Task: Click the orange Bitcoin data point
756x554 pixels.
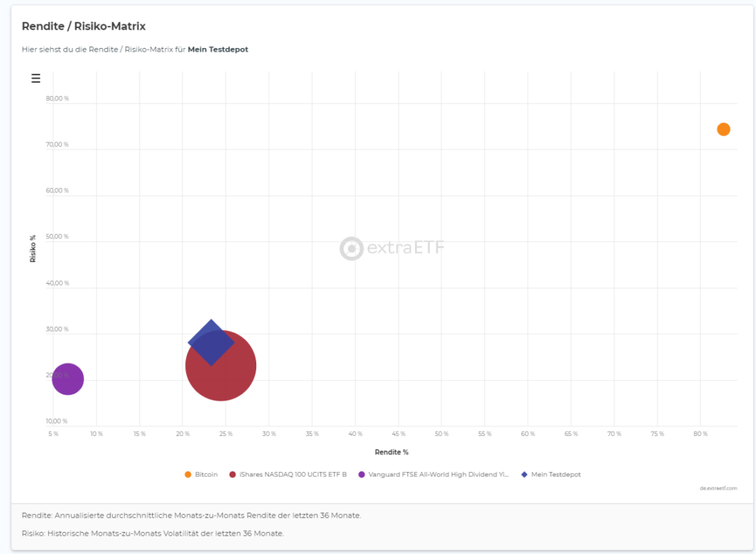Action: [x=724, y=129]
